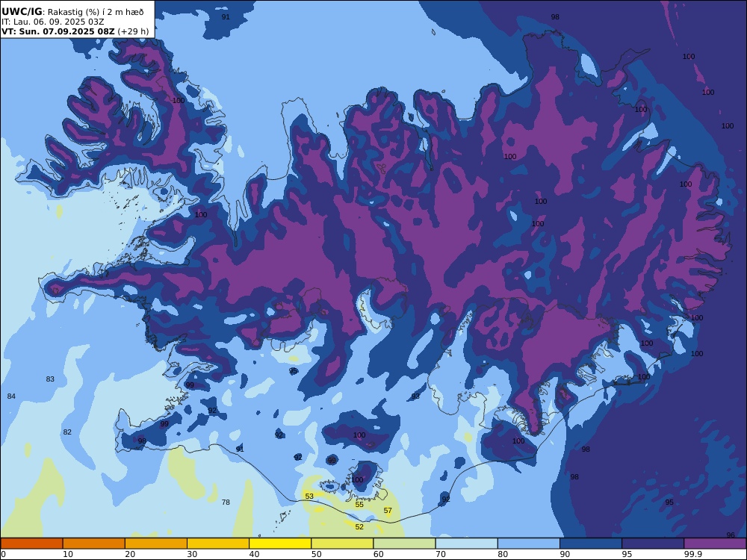Click the '78' humidity value on the map
This screenshot has width=747, height=560.
[x=226, y=502]
